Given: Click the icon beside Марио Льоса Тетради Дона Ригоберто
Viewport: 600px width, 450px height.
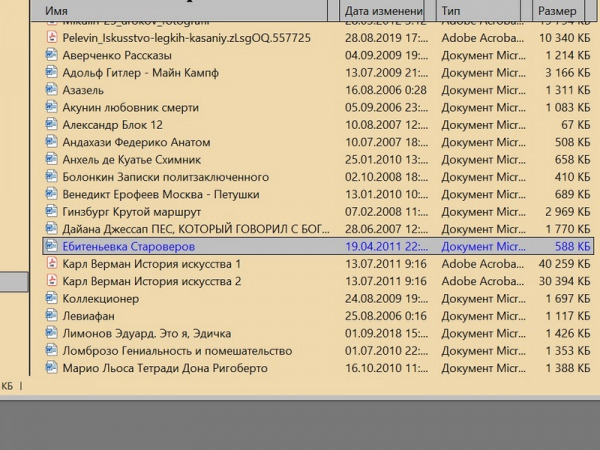Looking at the screenshot, I should (51, 368).
